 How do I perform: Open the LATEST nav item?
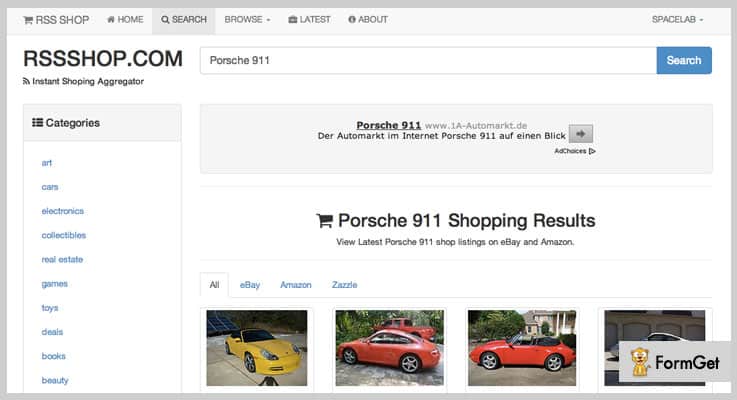[309, 20]
